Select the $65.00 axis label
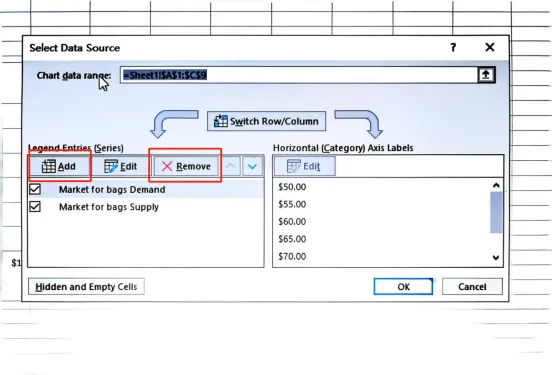The image size is (552, 375). pyautogui.click(x=292, y=239)
